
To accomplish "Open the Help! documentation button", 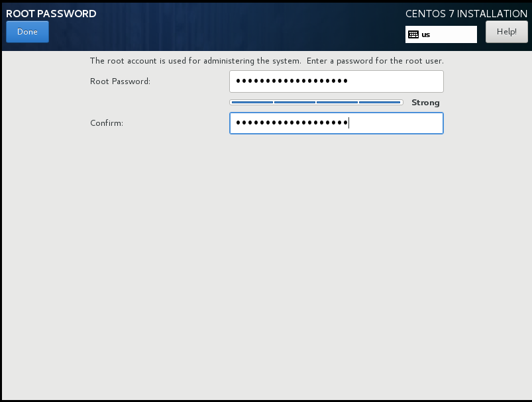I will (507, 32).
